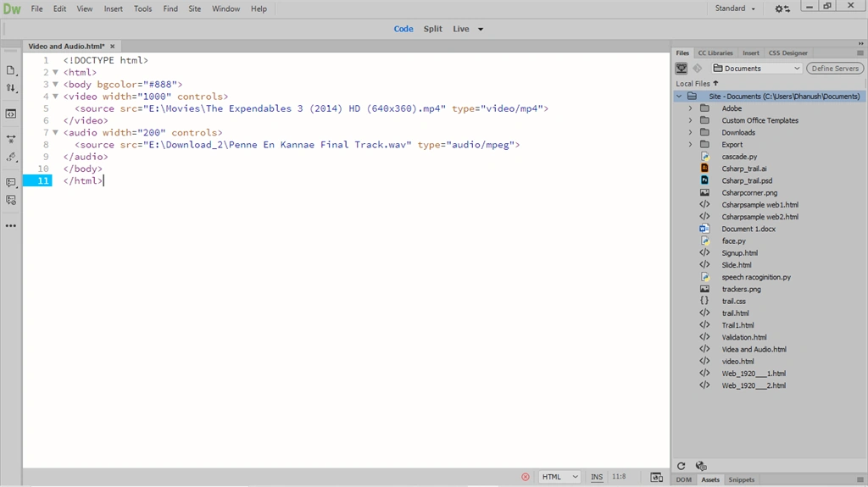Collapse the audio tag on line 7
868x487 pixels.
pyautogui.click(x=55, y=133)
